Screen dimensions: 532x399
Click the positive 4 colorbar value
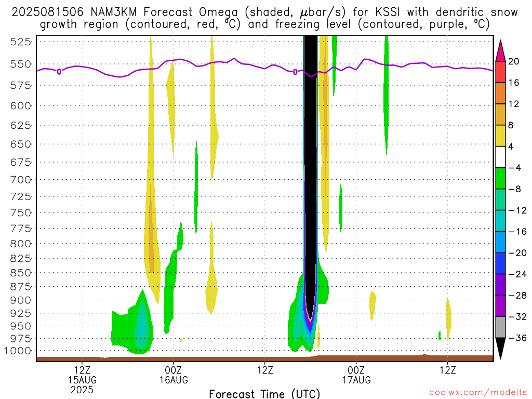(x=511, y=147)
